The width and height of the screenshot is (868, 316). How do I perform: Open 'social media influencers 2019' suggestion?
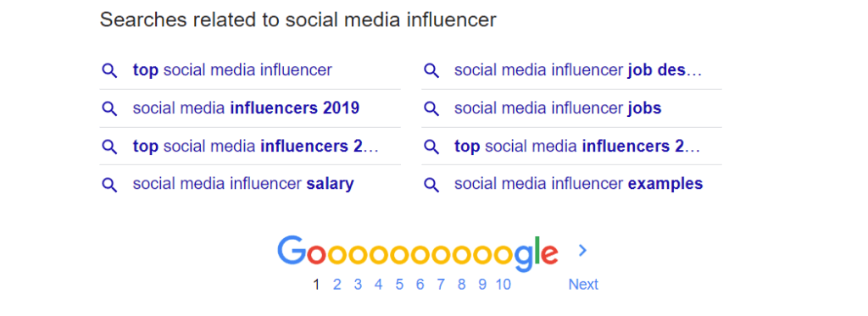pos(246,108)
